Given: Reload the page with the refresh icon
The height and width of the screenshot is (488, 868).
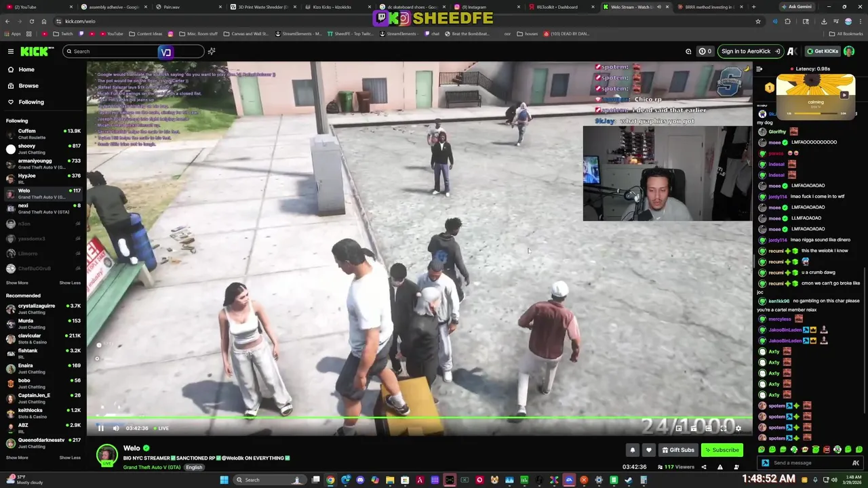Looking at the screenshot, I should [x=31, y=21].
